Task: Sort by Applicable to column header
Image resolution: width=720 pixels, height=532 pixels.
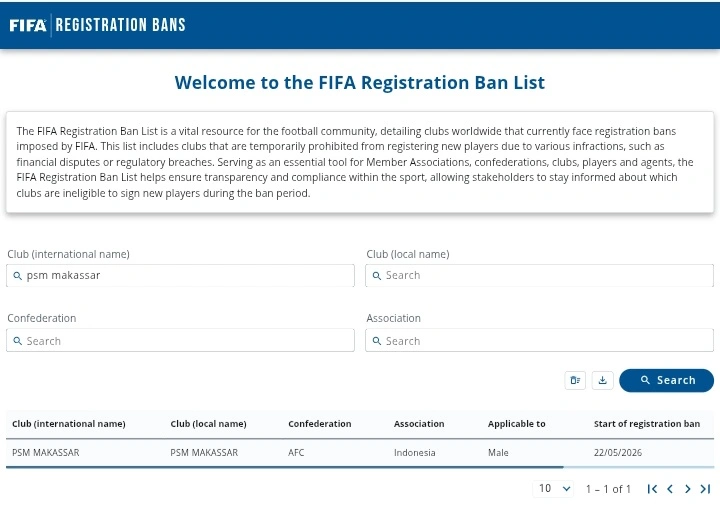Action: click(x=517, y=424)
